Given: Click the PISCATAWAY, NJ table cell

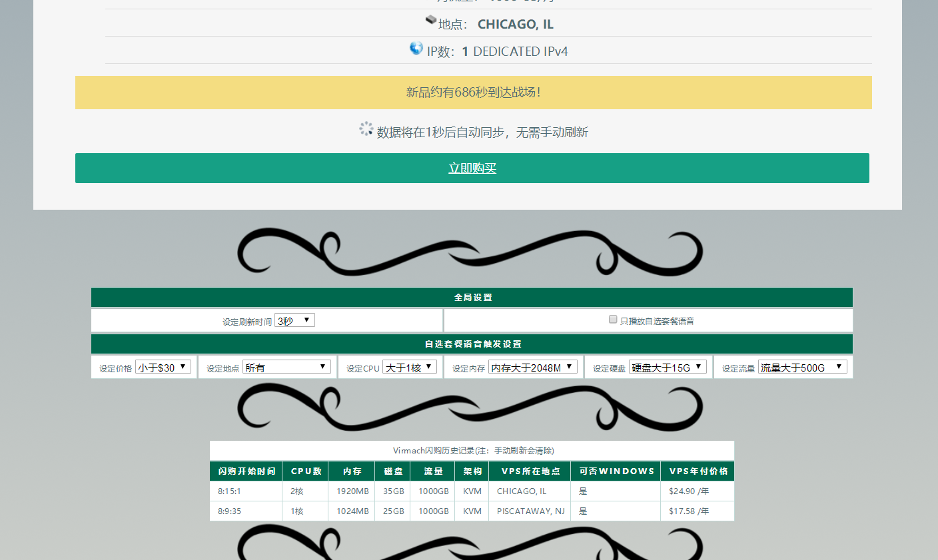Looking at the screenshot, I should [x=530, y=511].
